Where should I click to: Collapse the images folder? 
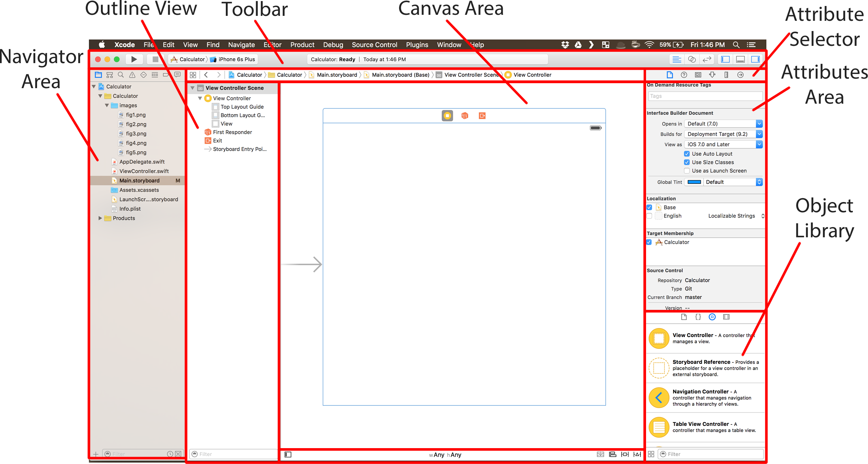107,105
